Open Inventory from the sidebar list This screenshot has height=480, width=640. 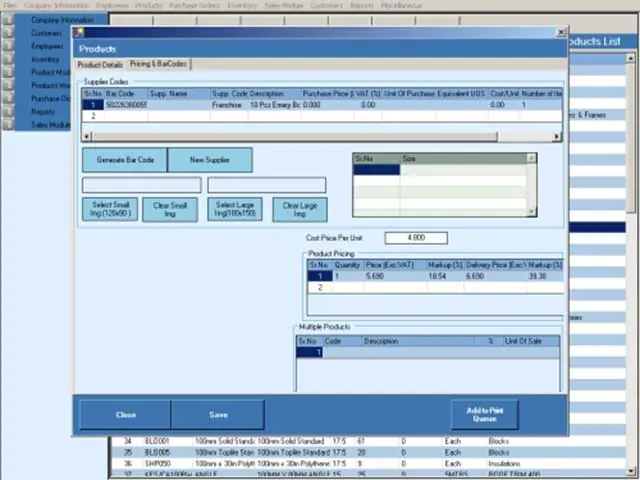pyautogui.click(x=45, y=59)
